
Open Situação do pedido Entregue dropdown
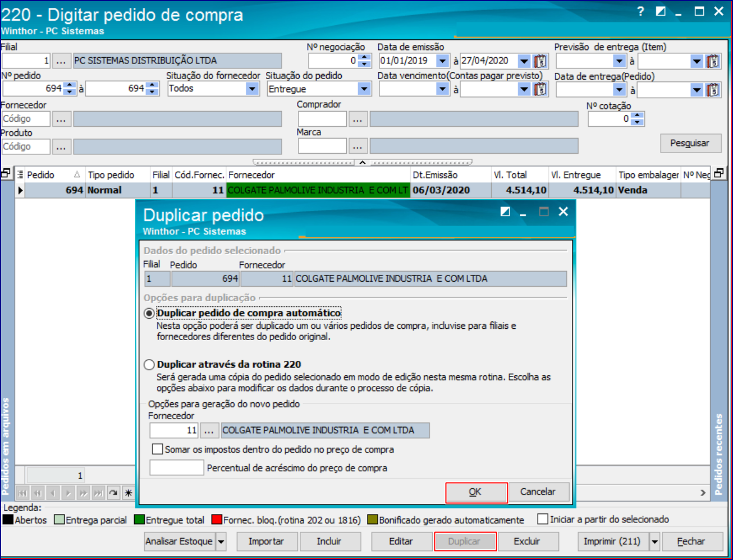pyautogui.click(x=364, y=89)
